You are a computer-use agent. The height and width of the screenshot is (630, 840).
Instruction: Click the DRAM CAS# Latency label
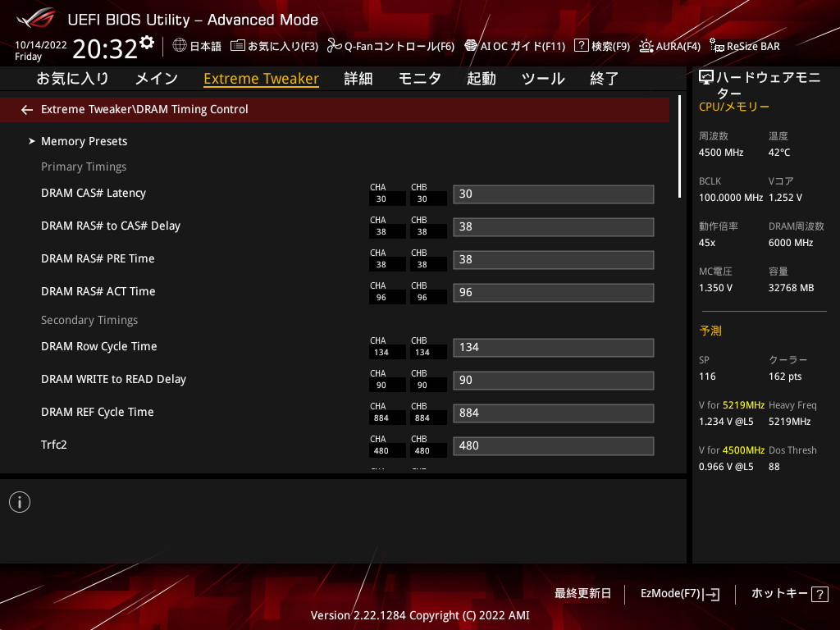(x=94, y=193)
